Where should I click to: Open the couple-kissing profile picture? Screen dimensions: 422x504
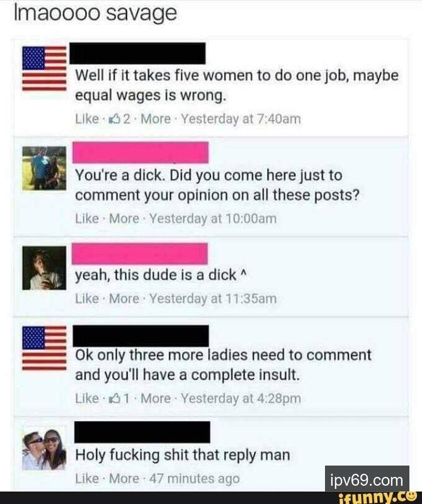44,448
